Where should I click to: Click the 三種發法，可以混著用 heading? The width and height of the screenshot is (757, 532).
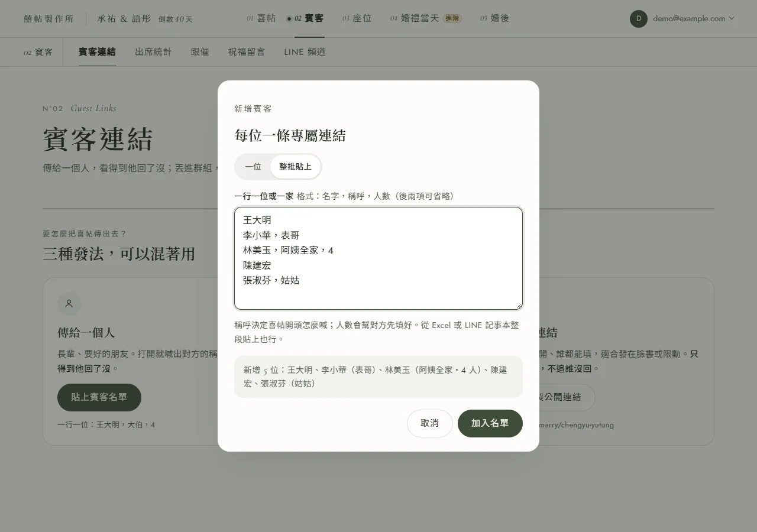[119, 254]
